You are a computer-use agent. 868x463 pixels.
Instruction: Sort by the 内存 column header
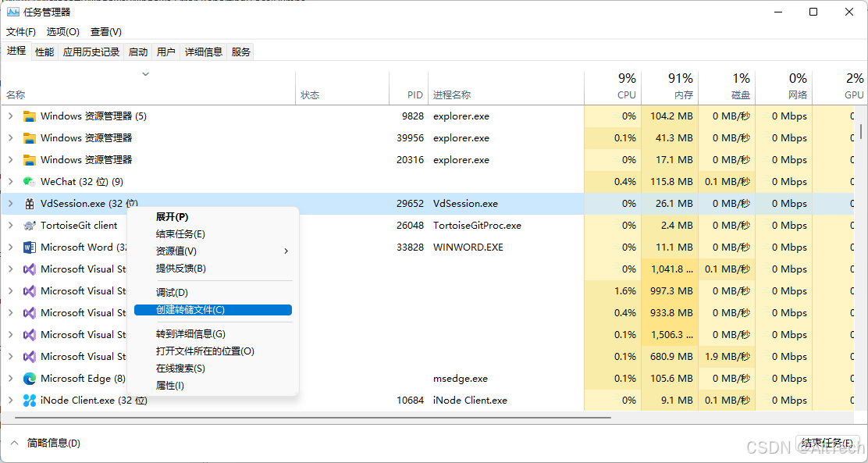[x=670, y=88]
